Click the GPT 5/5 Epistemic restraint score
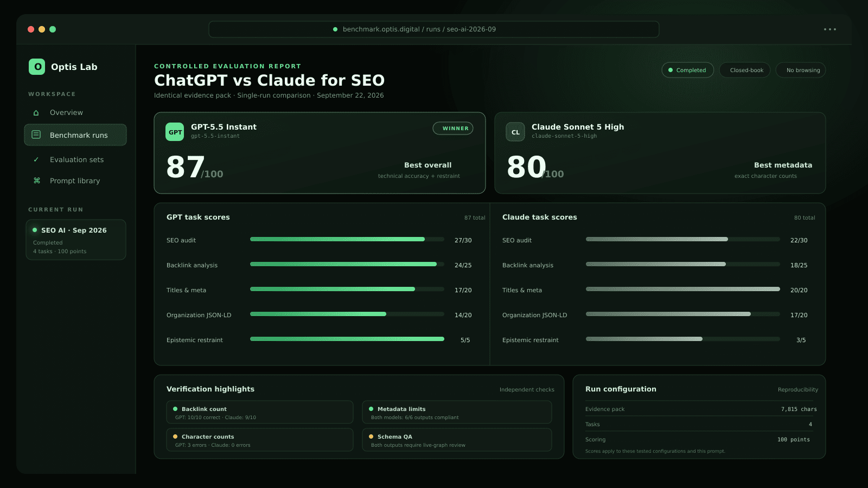Screen dimensions: 868x488 click(x=465, y=340)
